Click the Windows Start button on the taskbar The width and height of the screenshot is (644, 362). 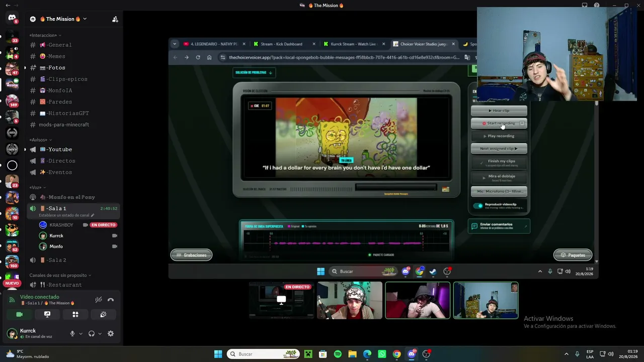218,354
